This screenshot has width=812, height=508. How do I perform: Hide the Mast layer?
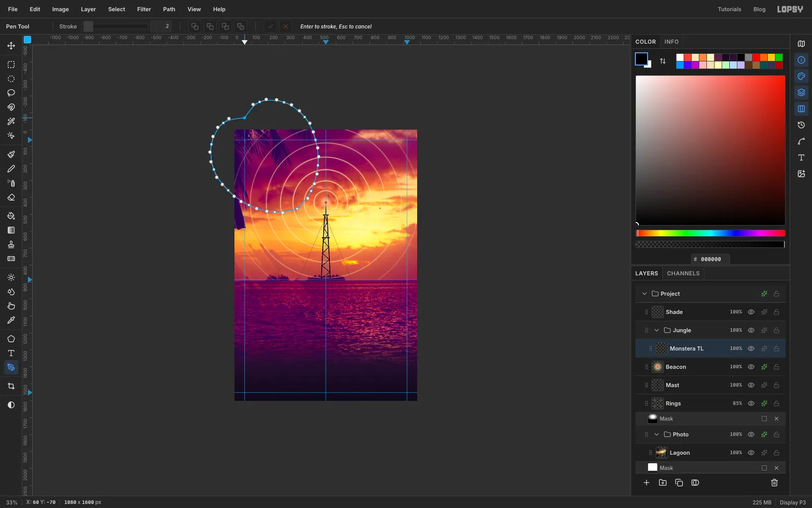coord(751,385)
